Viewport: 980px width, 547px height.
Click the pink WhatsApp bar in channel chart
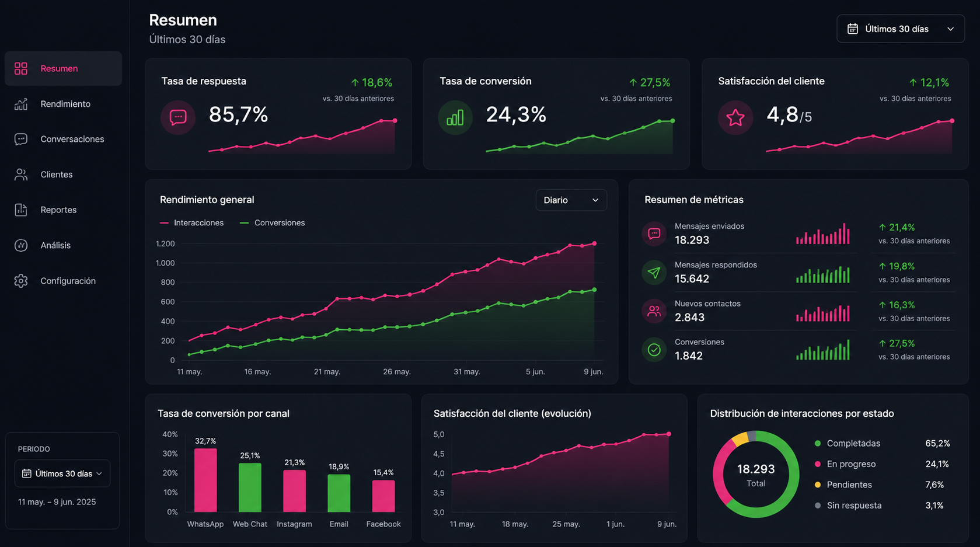[205, 480]
